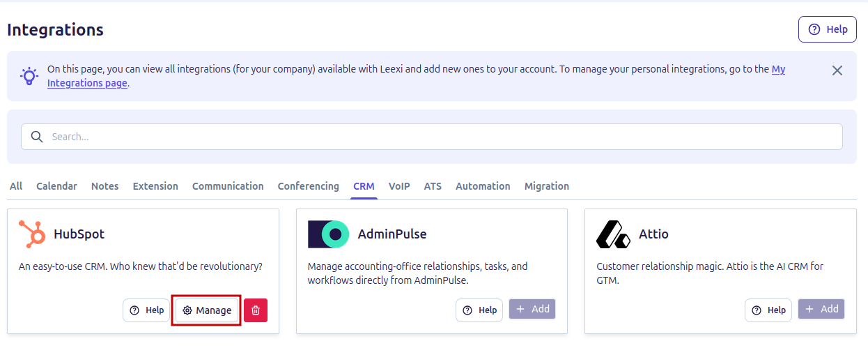
Task: Click the magnifying glass search icon
Action: (x=36, y=137)
